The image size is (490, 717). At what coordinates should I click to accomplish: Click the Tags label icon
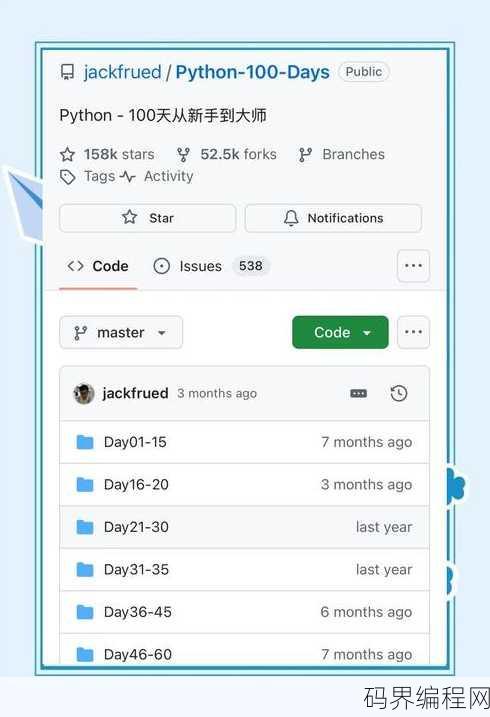[68, 177]
